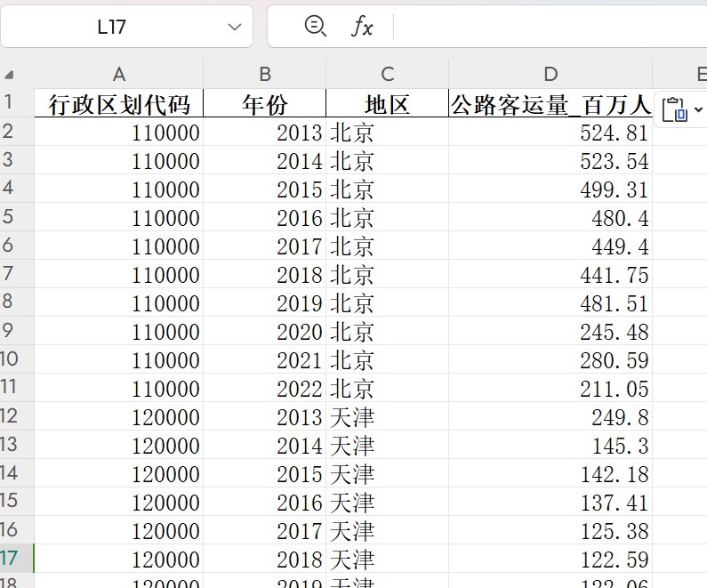The image size is (707, 588).
Task: Click the cell with value 481.51
Action: [550, 302]
